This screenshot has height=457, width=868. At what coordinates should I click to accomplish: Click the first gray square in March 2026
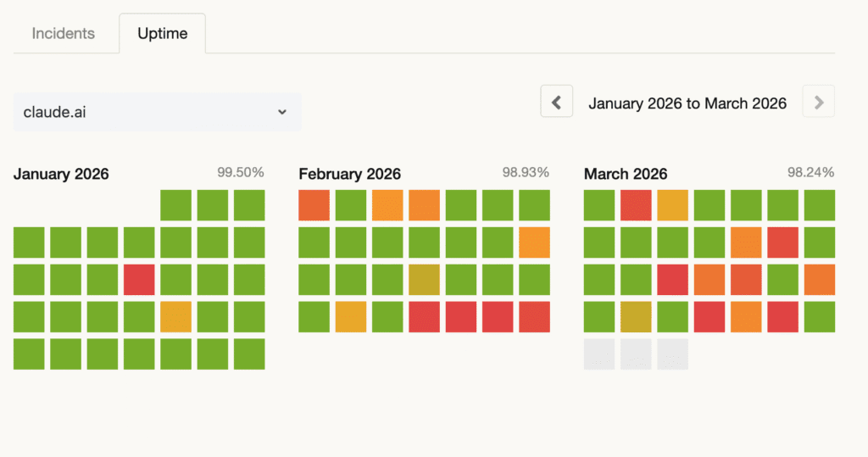(599, 354)
